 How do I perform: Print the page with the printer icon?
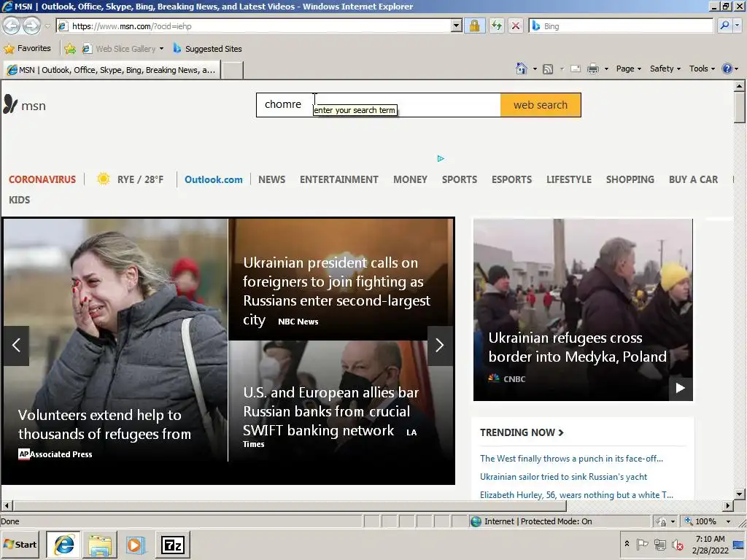tap(592, 69)
